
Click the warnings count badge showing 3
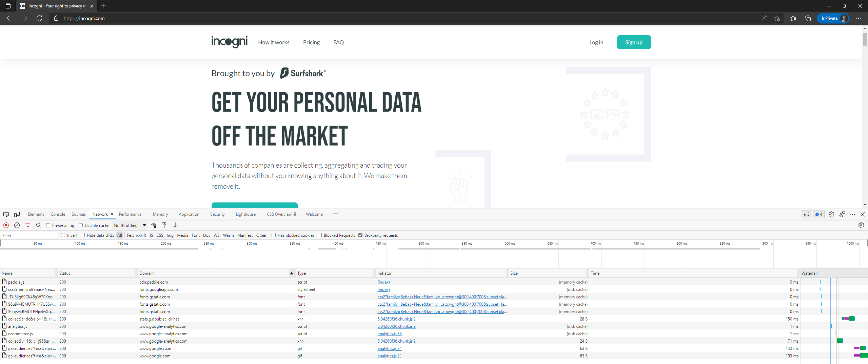[807, 214]
